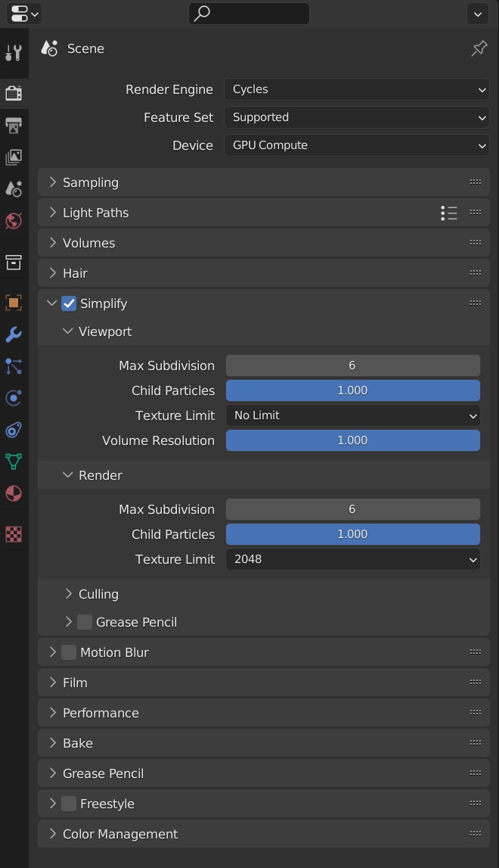499x868 pixels.
Task: Click the Viewport Child Particles slider
Action: 352,390
